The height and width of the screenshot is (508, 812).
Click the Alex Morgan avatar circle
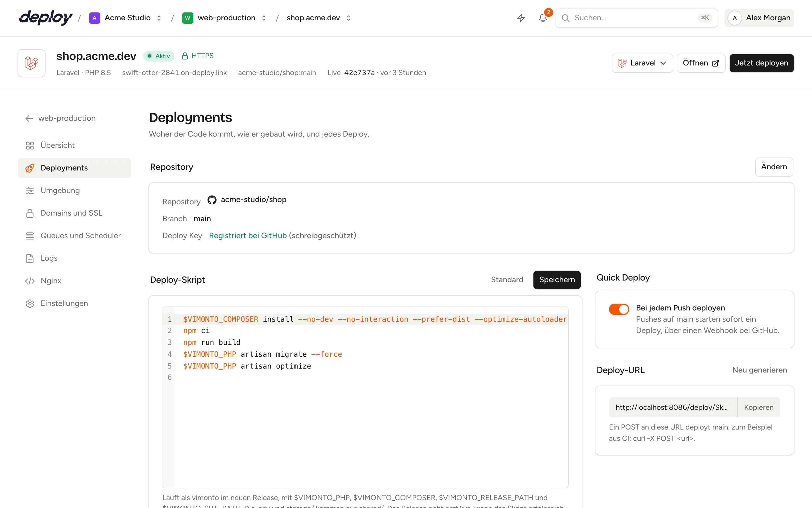[735, 18]
